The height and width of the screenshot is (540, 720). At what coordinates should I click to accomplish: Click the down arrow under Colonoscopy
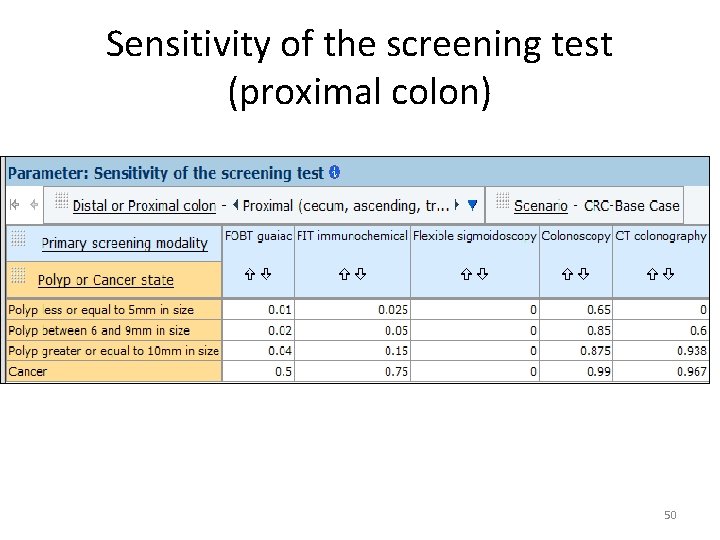(x=582, y=273)
